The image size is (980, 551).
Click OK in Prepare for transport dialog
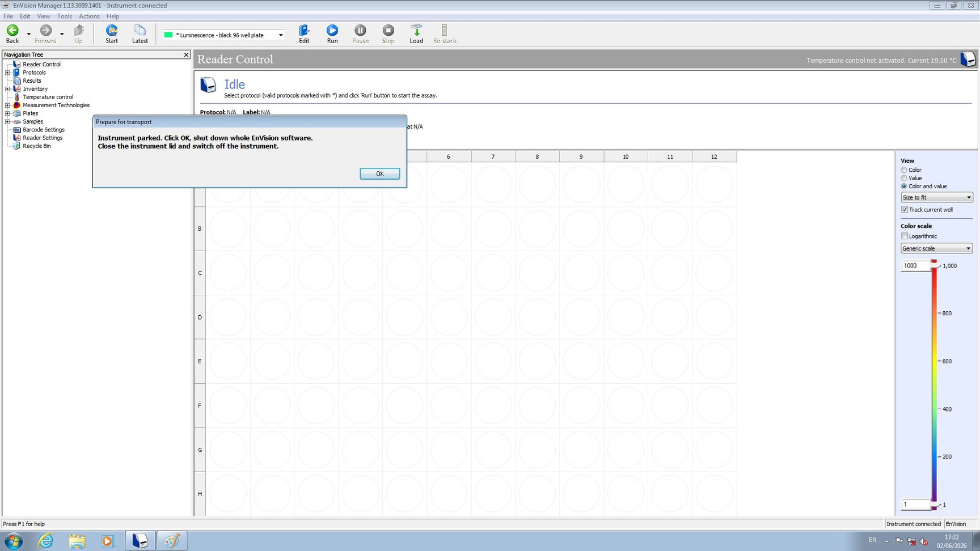tap(379, 173)
